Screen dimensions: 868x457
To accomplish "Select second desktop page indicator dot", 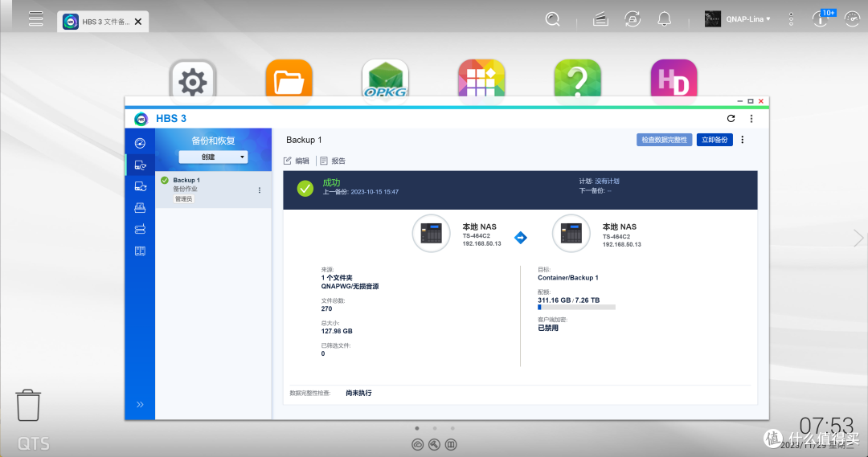I will click(435, 428).
